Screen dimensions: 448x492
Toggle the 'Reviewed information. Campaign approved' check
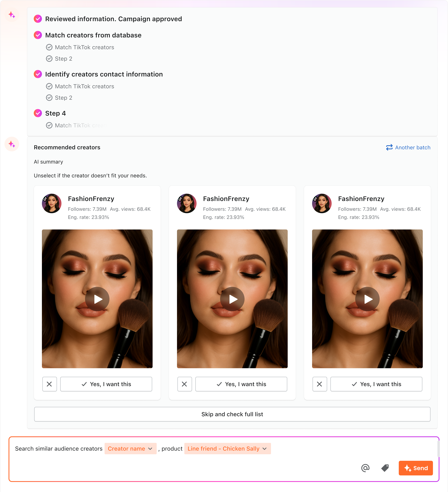[38, 19]
